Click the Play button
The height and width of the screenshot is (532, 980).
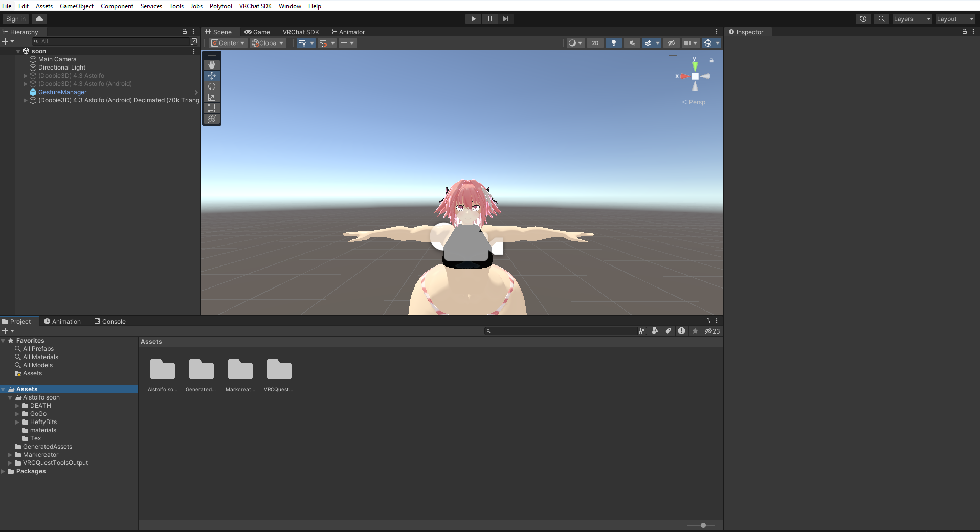(x=474, y=19)
